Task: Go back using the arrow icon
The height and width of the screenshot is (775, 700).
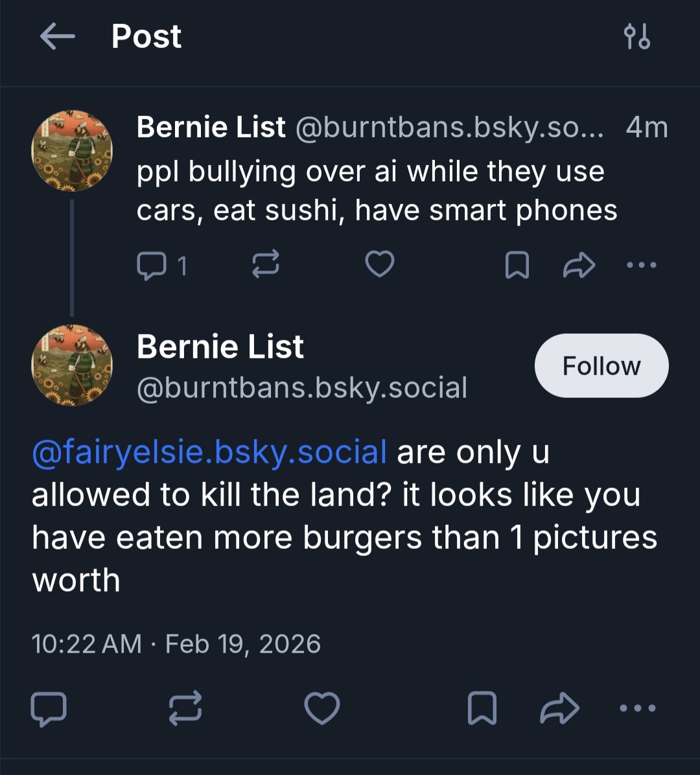Action: coord(57,37)
